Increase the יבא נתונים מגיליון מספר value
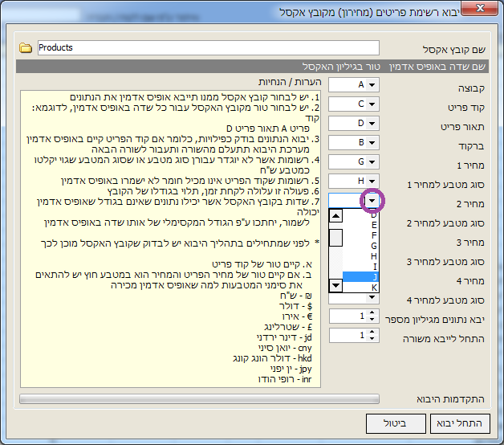 372,313
